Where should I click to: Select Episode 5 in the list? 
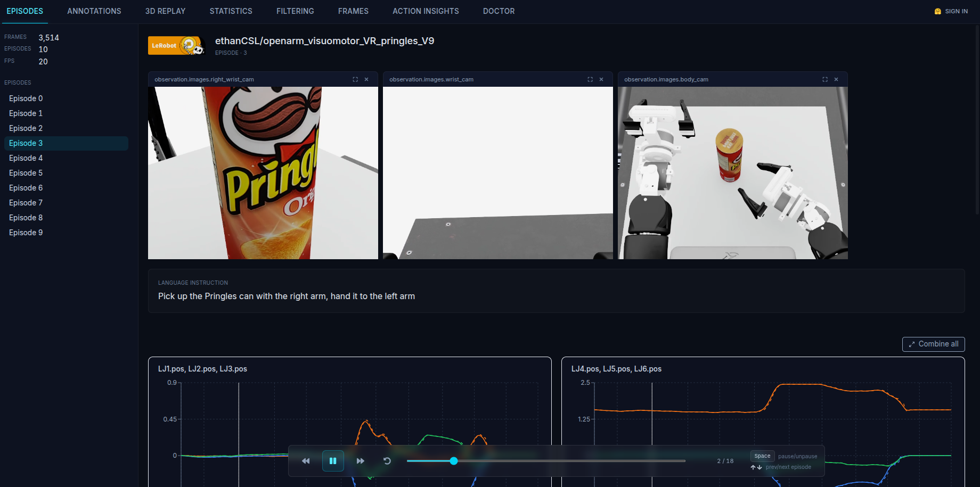pos(66,173)
